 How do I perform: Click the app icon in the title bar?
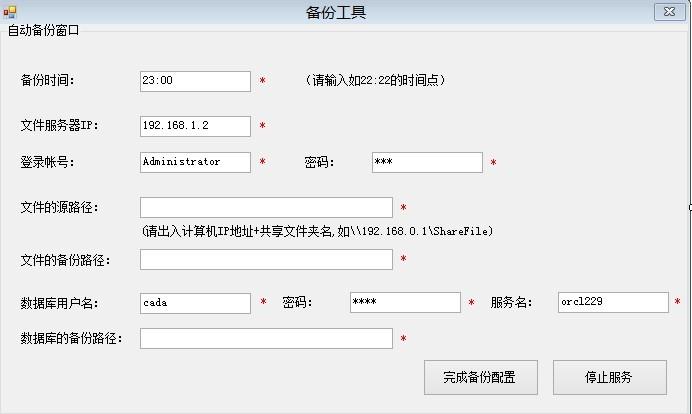tap(10, 12)
